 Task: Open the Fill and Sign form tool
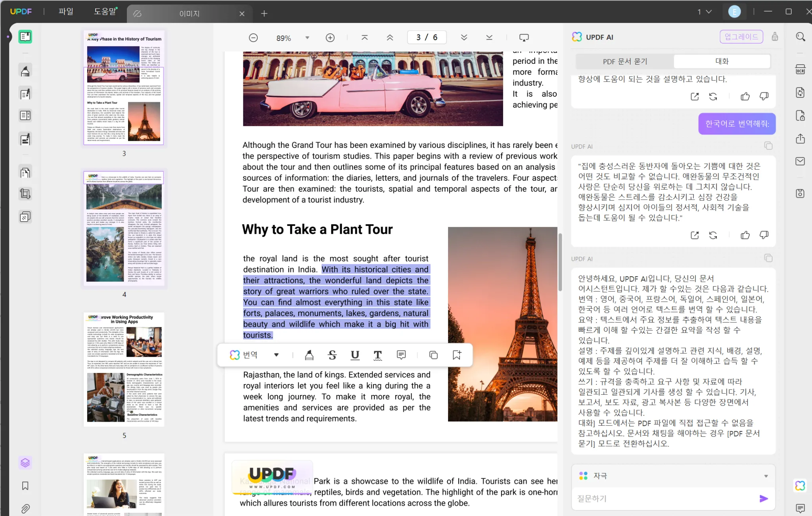25,140
